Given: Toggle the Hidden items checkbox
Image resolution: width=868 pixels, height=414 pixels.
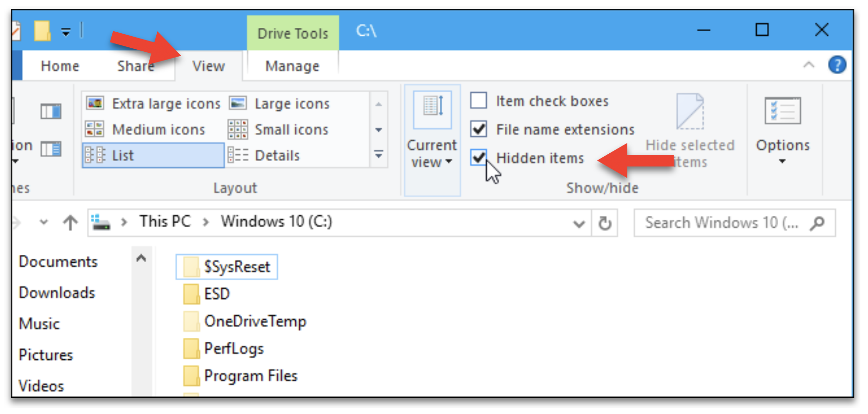Looking at the screenshot, I should tap(478, 157).
